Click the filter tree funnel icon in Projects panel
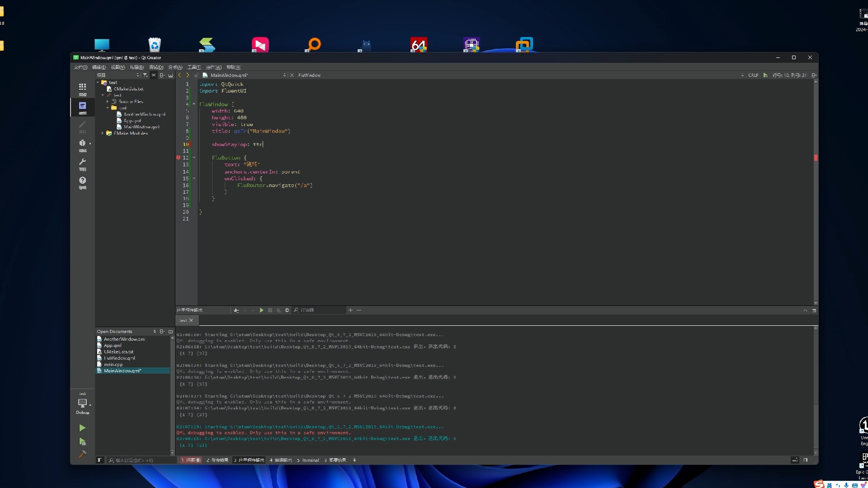 pyautogui.click(x=145, y=75)
